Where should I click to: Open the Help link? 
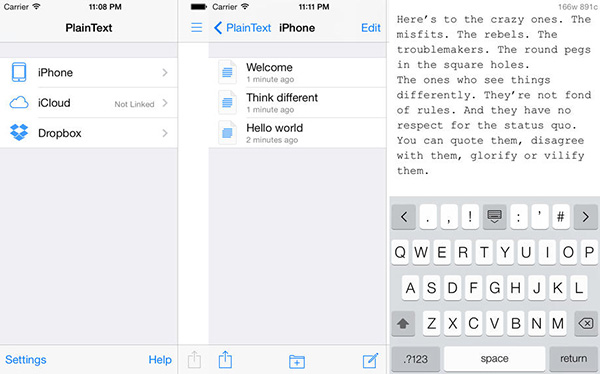pyautogui.click(x=160, y=359)
